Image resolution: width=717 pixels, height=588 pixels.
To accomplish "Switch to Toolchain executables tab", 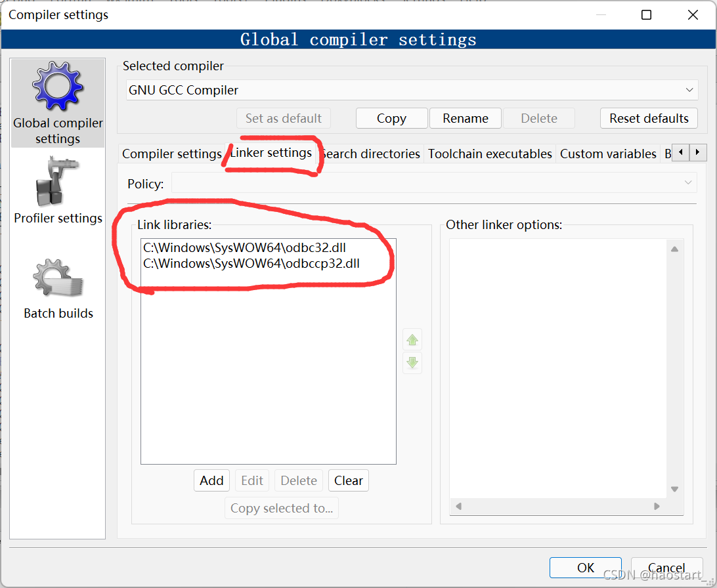I will 490,154.
